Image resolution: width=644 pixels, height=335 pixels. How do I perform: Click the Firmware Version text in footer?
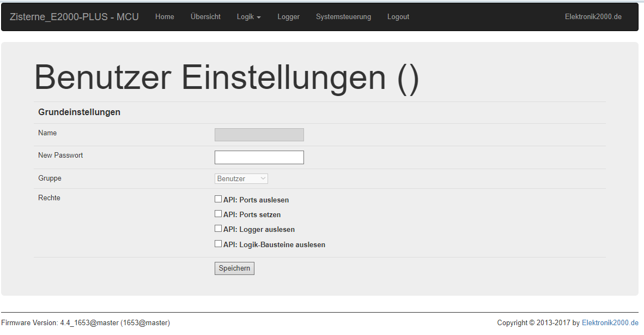pos(86,323)
